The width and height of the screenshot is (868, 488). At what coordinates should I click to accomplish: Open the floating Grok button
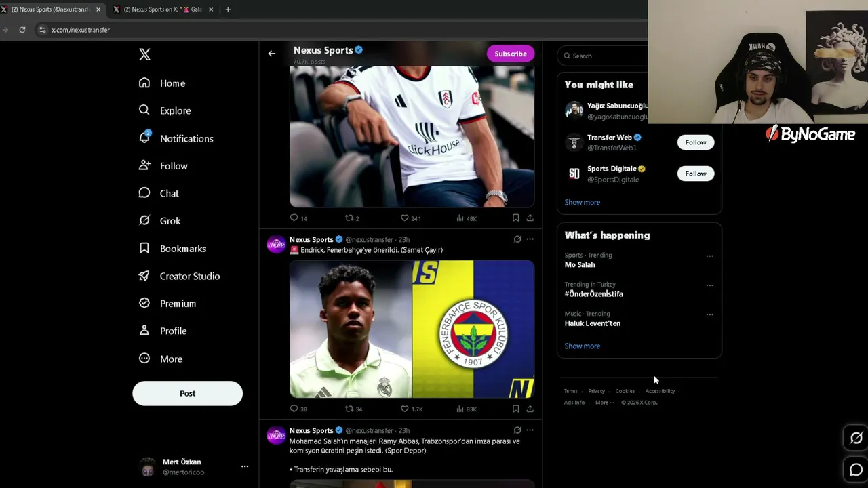[856, 438]
